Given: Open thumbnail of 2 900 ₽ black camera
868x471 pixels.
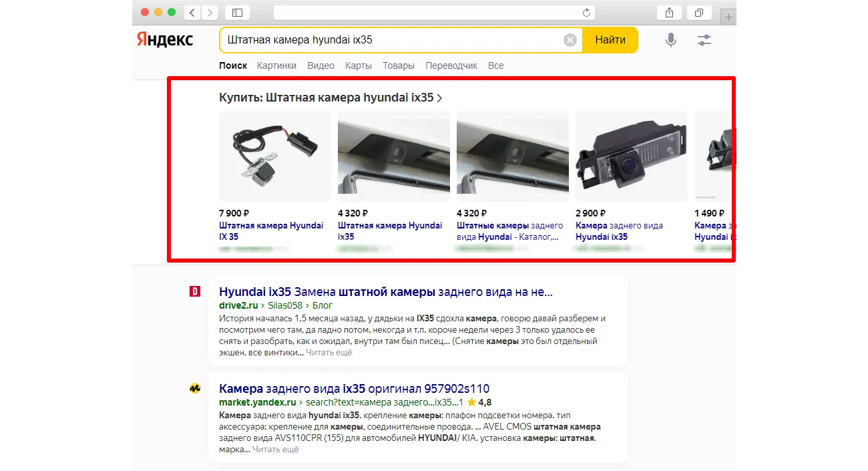Looking at the screenshot, I should point(632,156).
